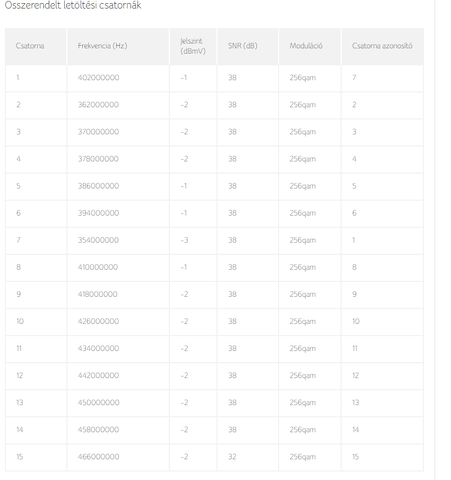451x480 pixels.
Task: Click the SNR value 32 in row 15
Action: [232, 457]
